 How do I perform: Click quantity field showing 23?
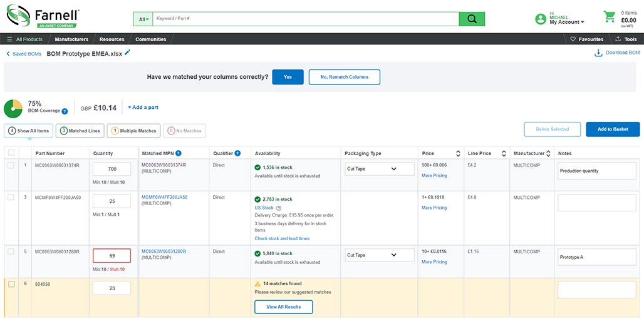[x=112, y=288]
